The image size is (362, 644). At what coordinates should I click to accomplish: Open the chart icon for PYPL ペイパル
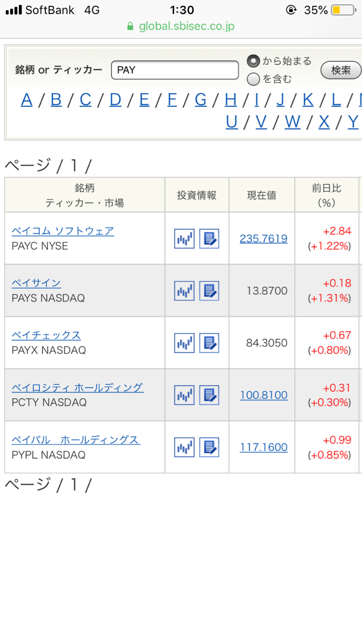[184, 447]
